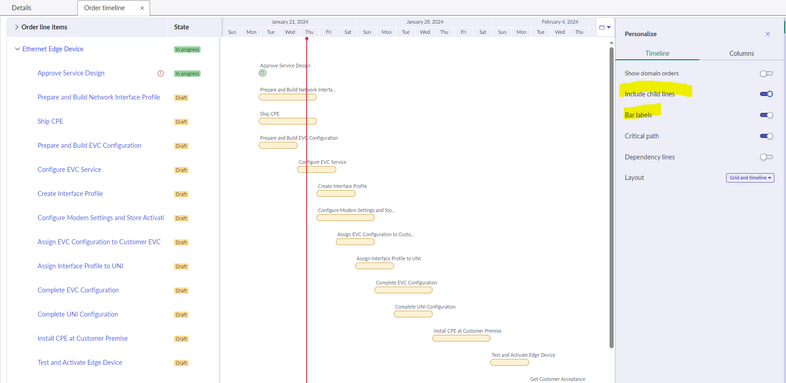Open the Grid and timeline layout dropdown

[x=750, y=178]
